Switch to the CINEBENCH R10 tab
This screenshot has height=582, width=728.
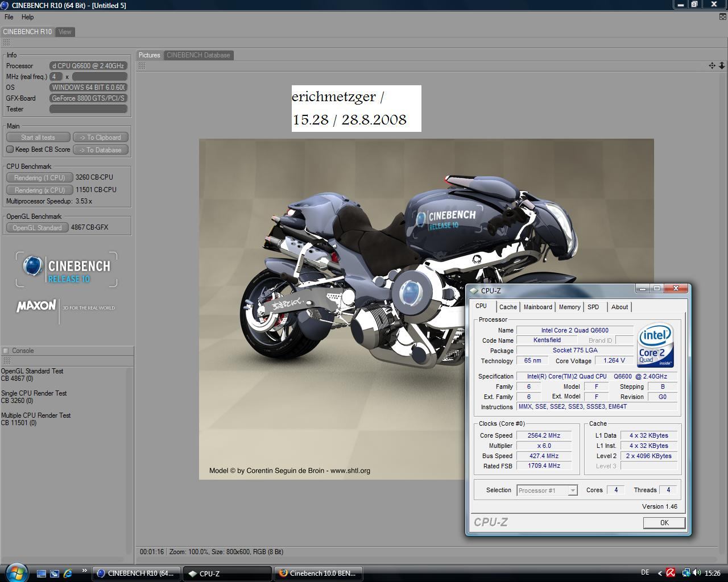pos(27,32)
